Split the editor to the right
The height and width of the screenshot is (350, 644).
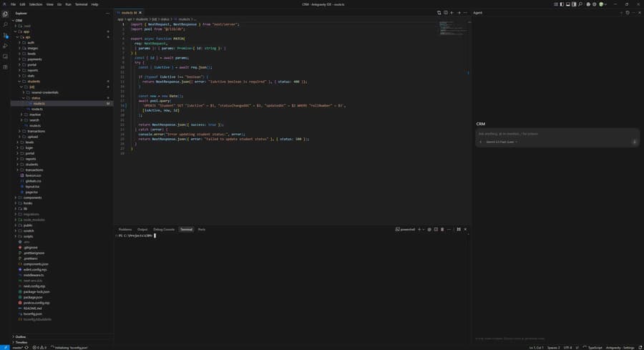pyautogui.click(x=446, y=13)
